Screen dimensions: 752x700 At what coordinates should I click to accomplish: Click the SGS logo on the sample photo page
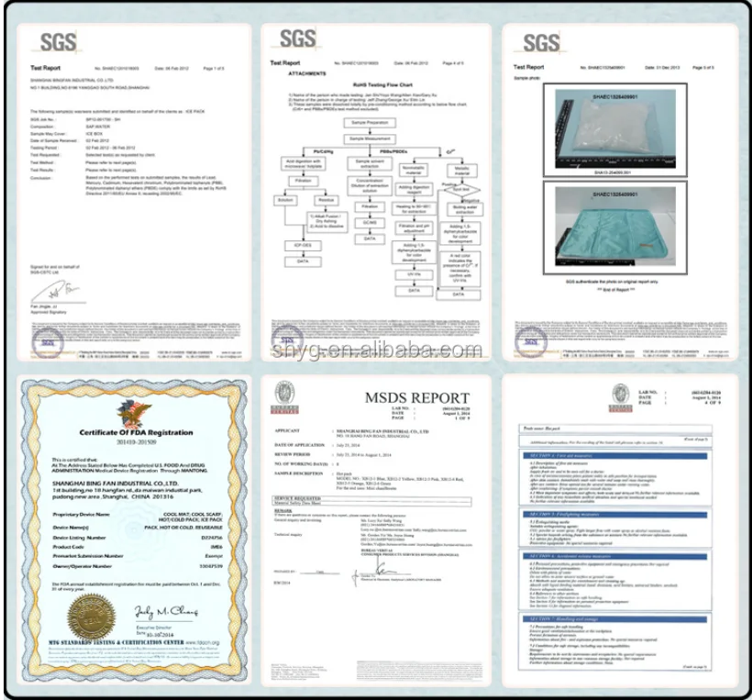541,43
